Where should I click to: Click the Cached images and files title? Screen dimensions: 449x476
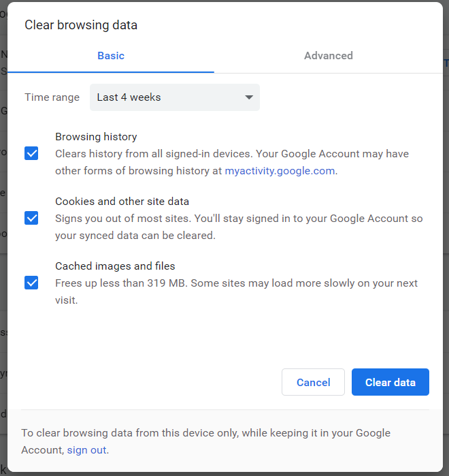[115, 266]
